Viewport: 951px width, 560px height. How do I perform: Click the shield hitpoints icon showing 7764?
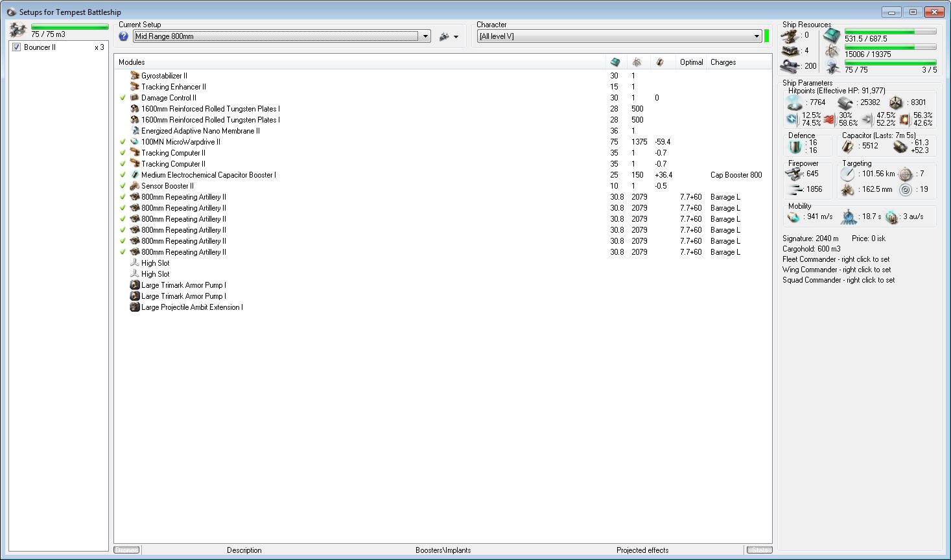coord(794,102)
